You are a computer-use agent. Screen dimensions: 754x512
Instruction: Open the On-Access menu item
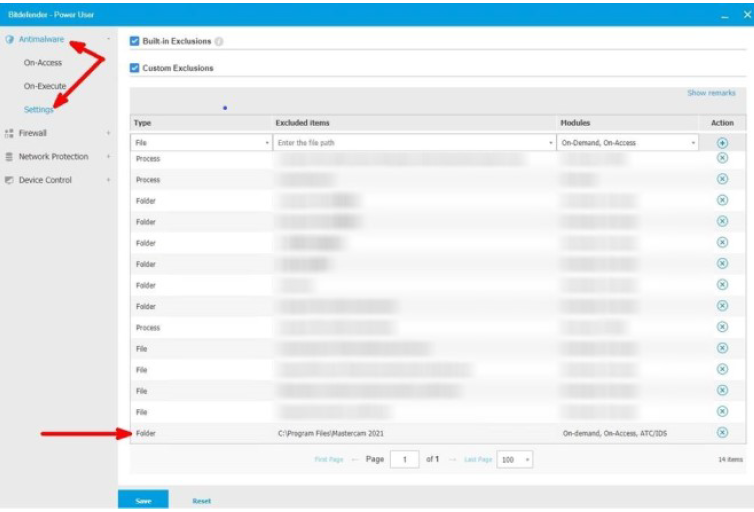[x=43, y=63]
